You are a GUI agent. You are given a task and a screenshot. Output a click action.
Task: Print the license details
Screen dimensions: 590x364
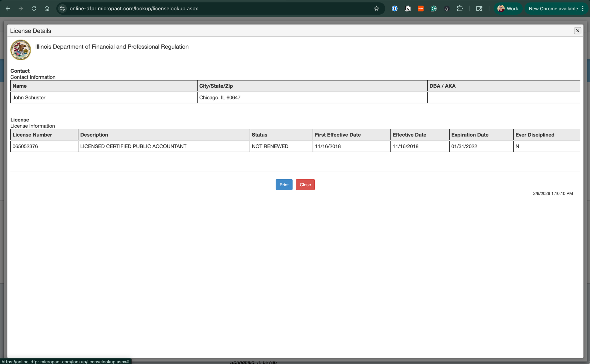point(284,185)
